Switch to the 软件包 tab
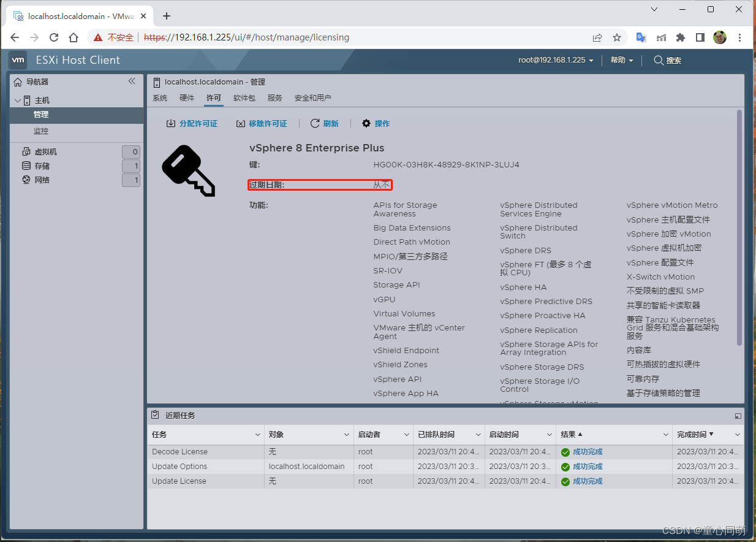This screenshot has height=542, width=756. point(244,98)
